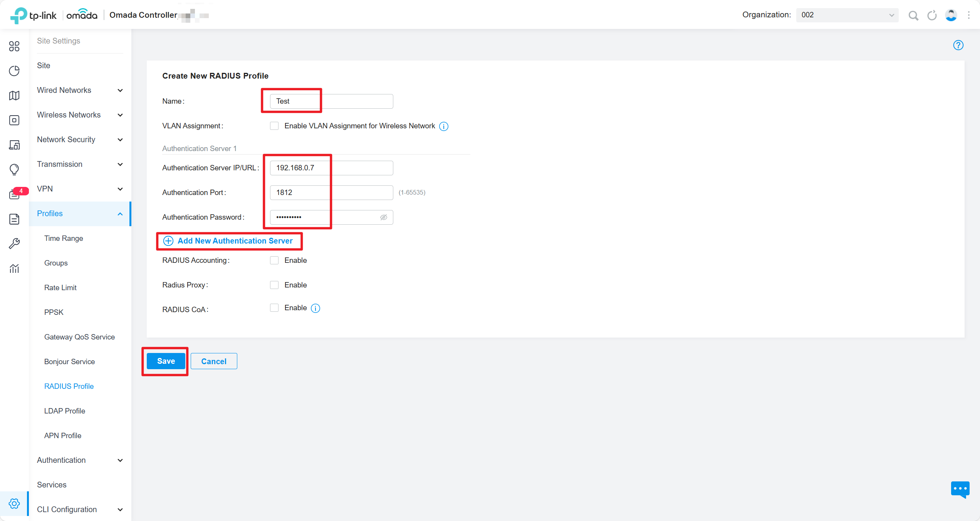Click the global search magnifier icon

[913, 15]
